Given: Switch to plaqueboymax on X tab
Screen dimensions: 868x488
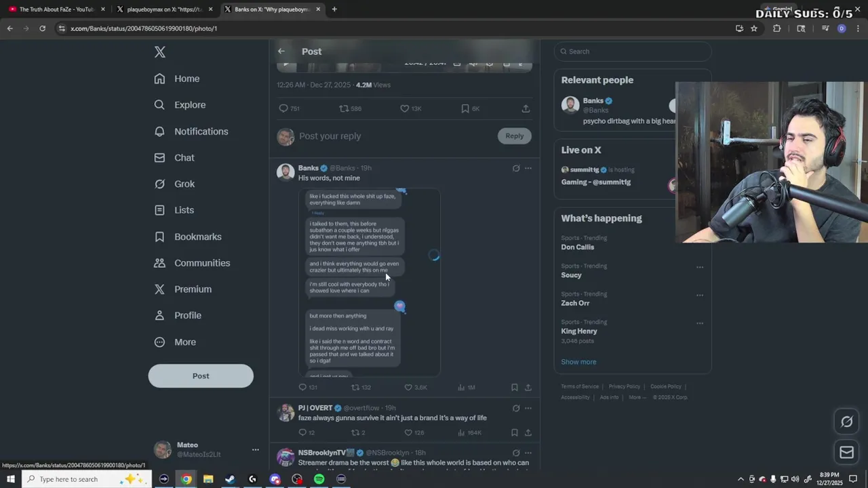Looking at the screenshot, I should point(165,9).
